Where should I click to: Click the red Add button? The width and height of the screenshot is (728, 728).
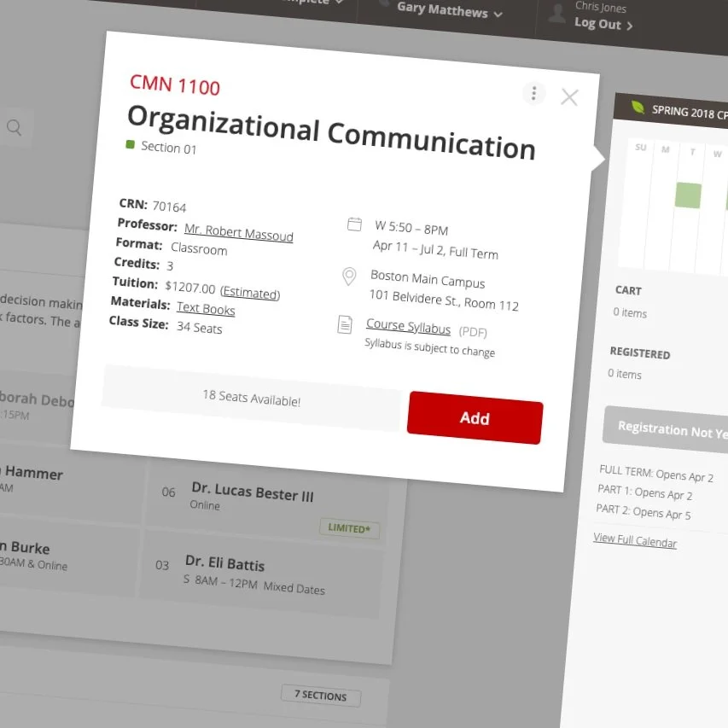point(475,418)
